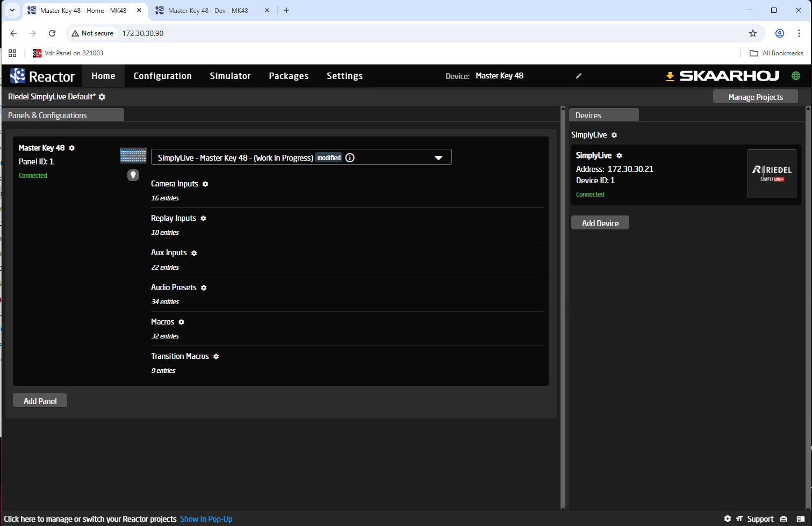Click the pencil edit device name icon
This screenshot has width=812, height=526.
pos(579,76)
